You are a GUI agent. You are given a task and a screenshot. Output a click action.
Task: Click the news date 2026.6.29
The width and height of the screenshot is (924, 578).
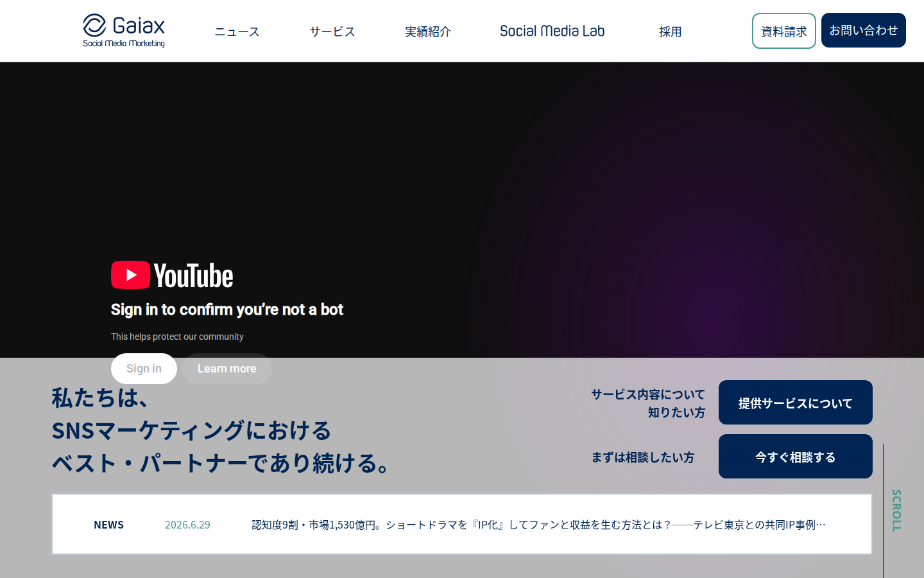click(187, 525)
